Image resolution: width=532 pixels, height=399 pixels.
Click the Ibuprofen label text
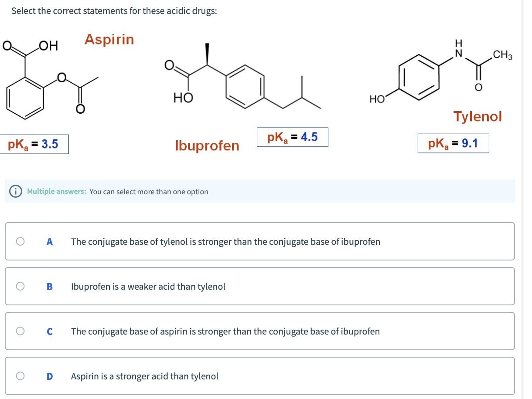pos(207,146)
